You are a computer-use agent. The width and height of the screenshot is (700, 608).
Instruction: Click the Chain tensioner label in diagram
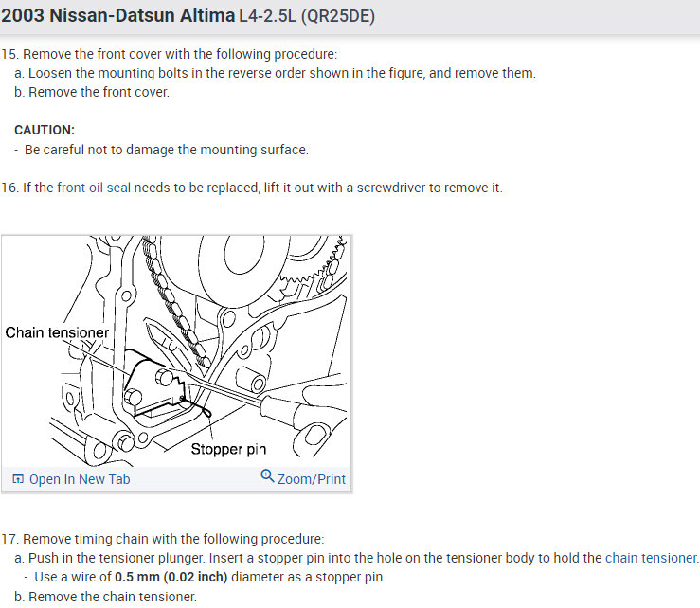coord(57,332)
